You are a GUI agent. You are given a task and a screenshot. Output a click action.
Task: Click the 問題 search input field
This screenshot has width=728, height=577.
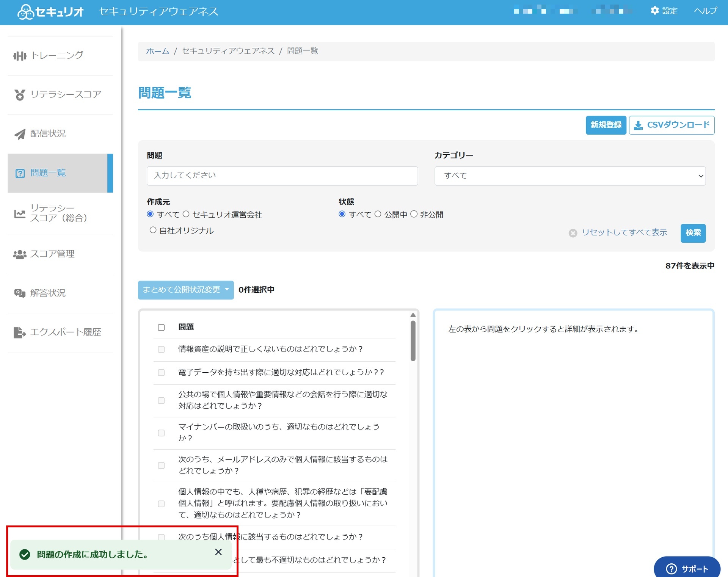click(282, 176)
